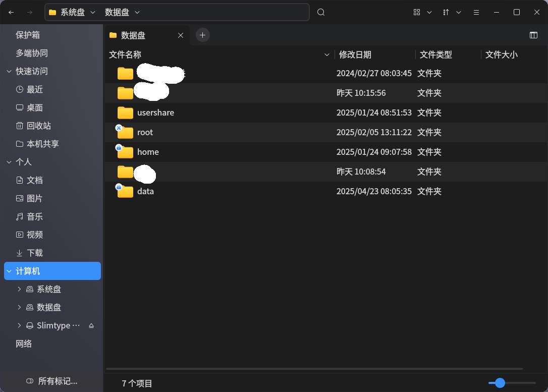
Task: Adjust the icon size zoom slider
Action: click(500, 383)
